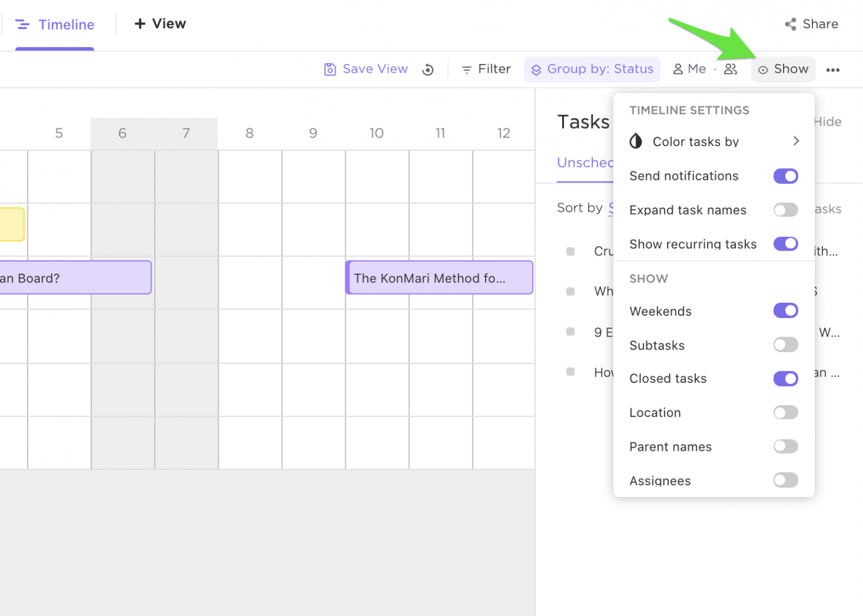Click the Save View disk icon
The image size is (863, 616).
click(330, 70)
